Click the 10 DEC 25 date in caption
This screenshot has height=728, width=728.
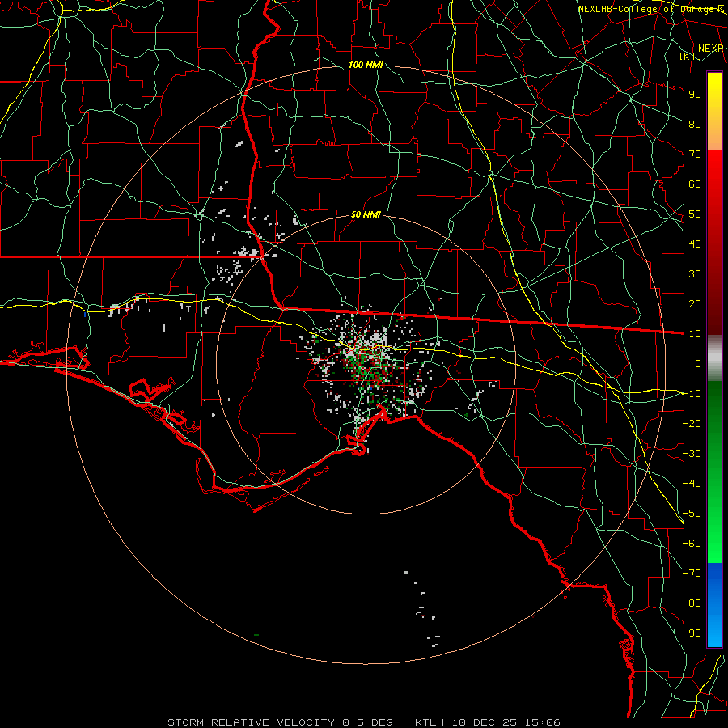click(485, 722)
